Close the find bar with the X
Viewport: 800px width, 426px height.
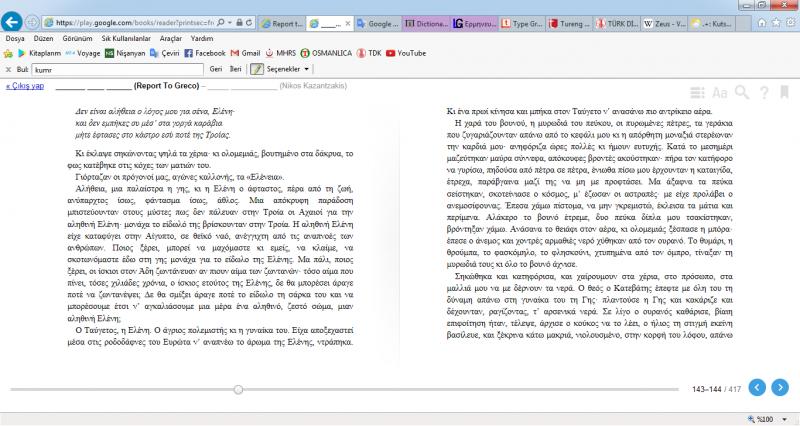point(8,69)
